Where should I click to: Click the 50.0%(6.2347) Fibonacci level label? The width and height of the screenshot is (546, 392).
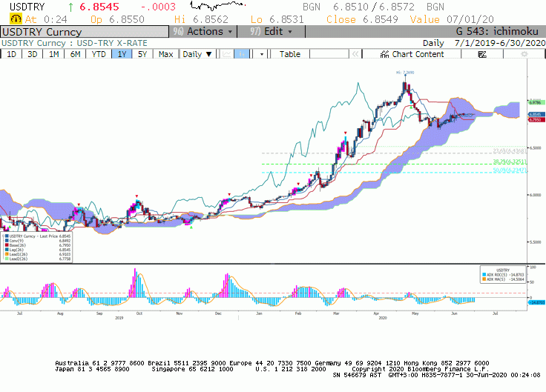click(x=510, y=170)
